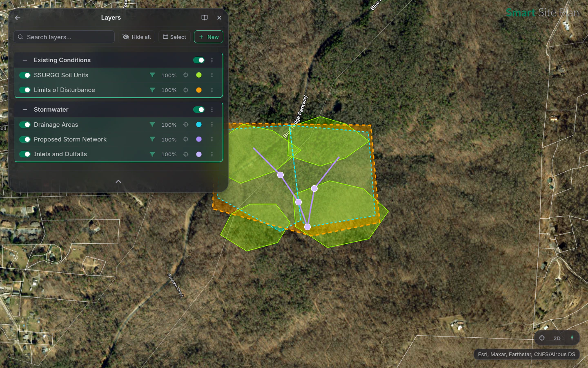Click the back arrow in Layers panel

tap(18, 18)
